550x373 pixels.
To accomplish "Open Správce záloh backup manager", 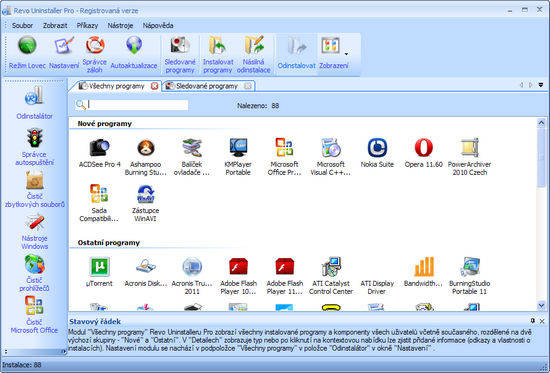I will point(95,54).
